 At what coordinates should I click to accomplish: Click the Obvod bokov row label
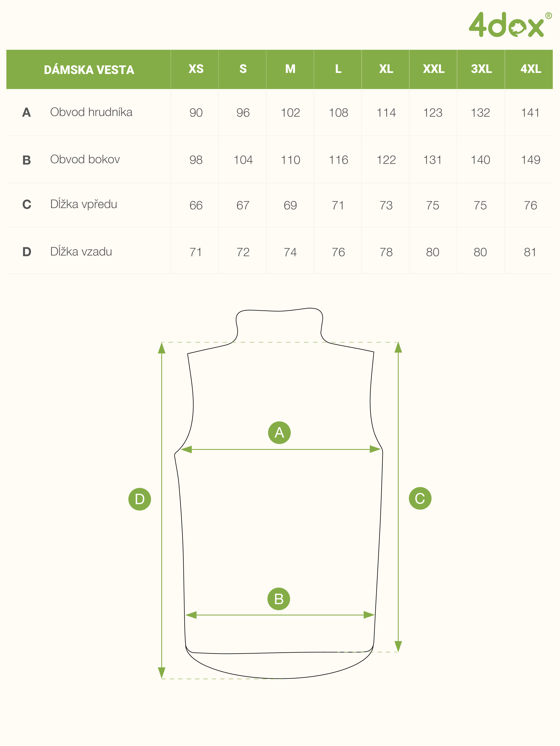click(85, 159)
